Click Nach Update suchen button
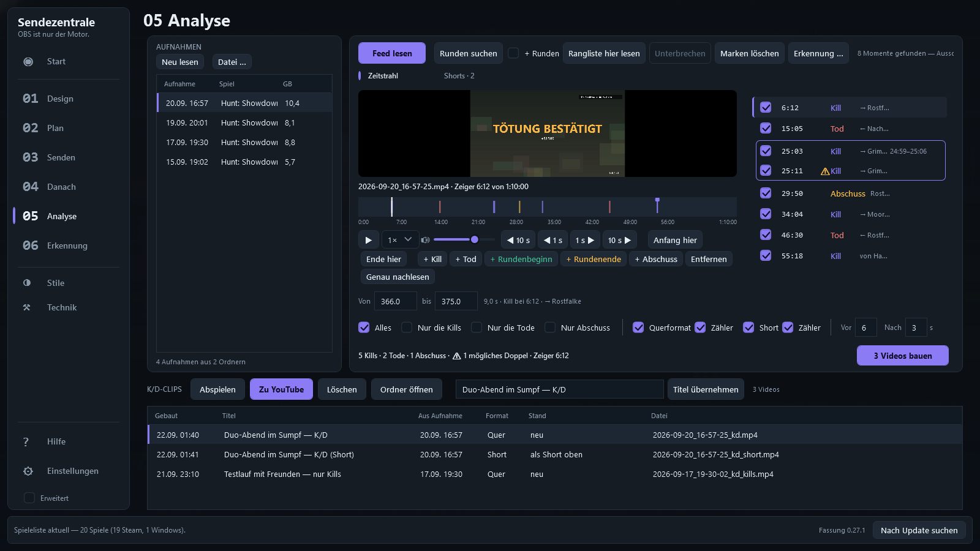Viewport: 980px width, 551px height. 919,530
